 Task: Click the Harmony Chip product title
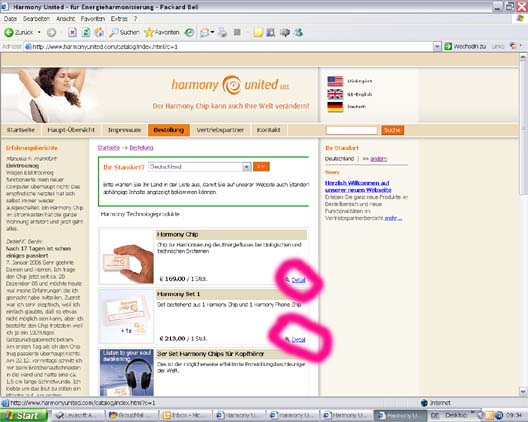pos(178,234)
